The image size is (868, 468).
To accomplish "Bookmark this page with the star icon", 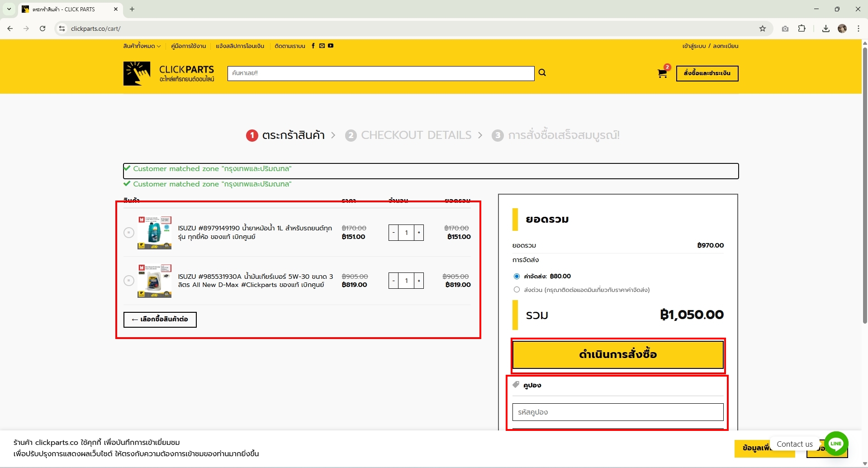I will coord(763,29).
